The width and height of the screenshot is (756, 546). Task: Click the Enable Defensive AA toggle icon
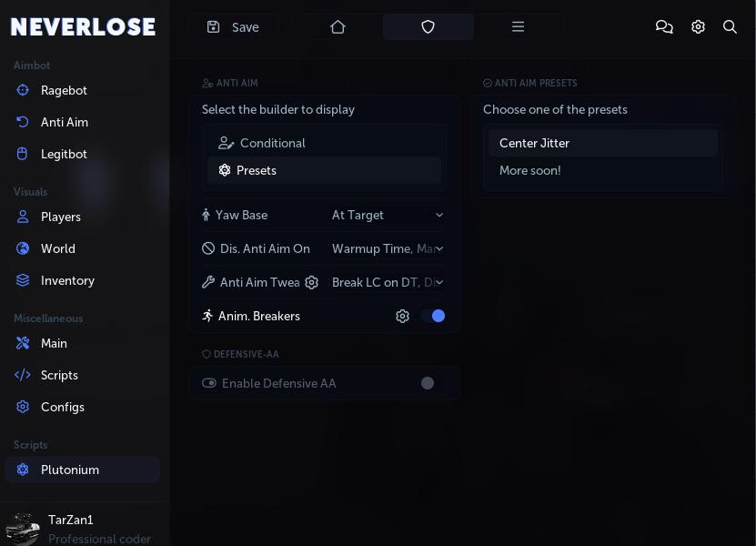tap(208, 383)
